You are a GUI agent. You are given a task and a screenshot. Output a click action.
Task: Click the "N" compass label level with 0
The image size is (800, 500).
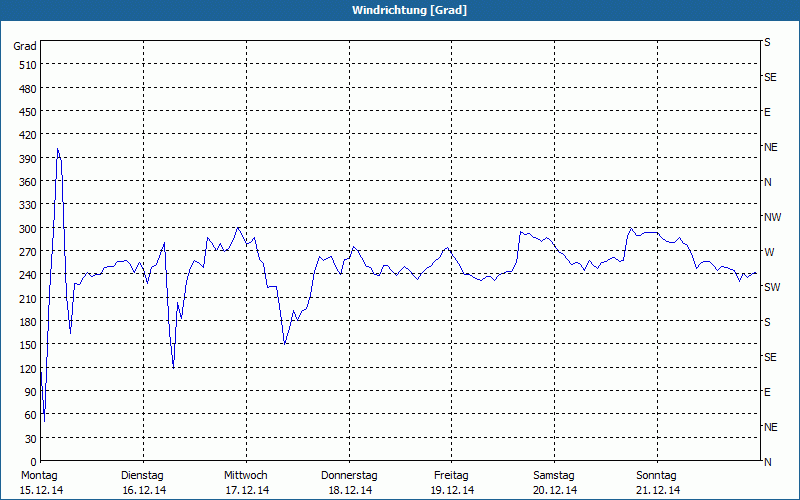[768, 462]
